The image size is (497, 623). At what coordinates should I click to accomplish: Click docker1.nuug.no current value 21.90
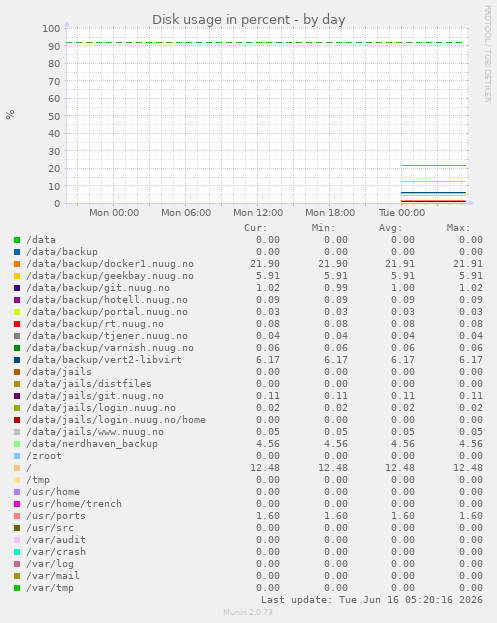click(x=265, y=264)
